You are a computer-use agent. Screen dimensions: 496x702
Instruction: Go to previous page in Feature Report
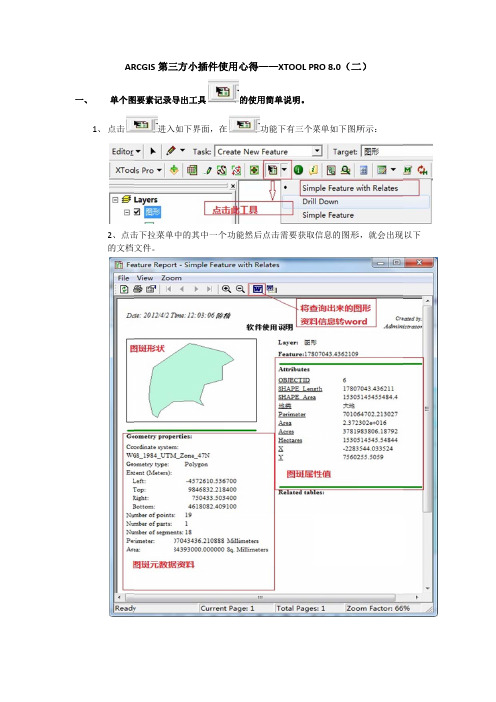[182, 289]
